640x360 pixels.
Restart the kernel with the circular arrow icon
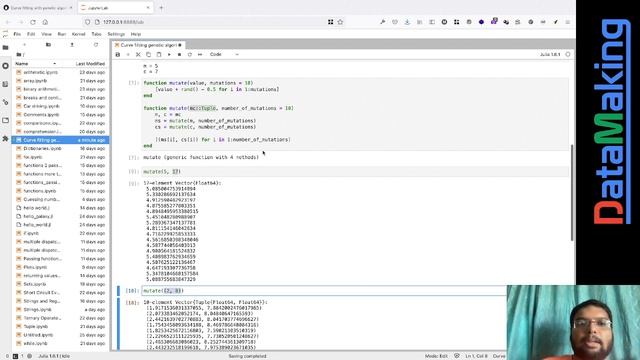[x=189, y=54]
